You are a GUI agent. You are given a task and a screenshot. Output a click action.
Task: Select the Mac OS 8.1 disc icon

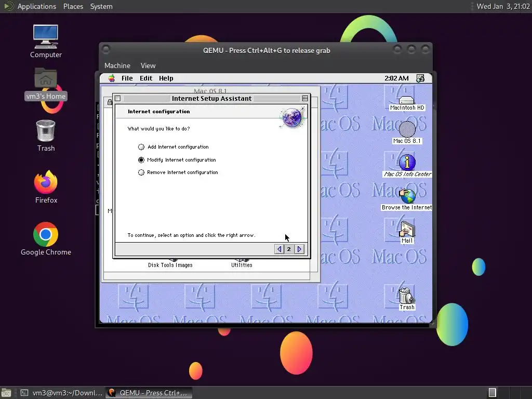(x=407, y=132)
